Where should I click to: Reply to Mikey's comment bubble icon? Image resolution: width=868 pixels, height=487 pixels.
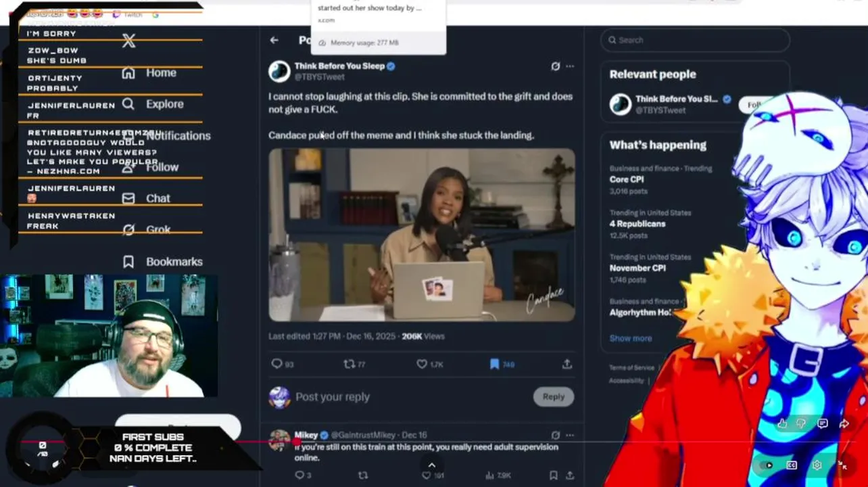pyautogui.click(x=299, y=476)
